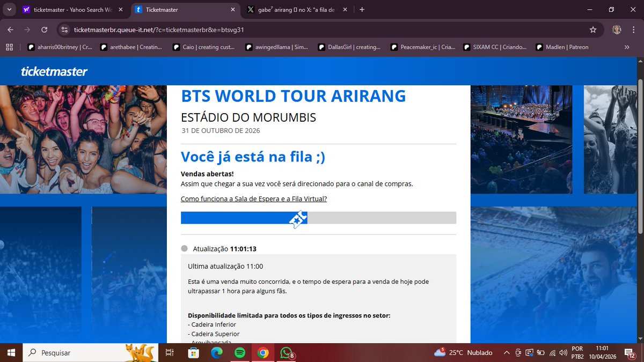Open the arethabee Creating bookmark

tap(131, 47)
